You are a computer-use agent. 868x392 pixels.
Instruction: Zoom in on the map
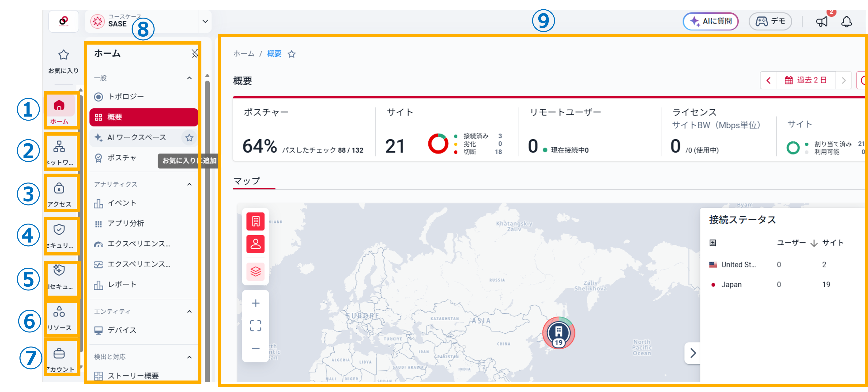[x=255, y=303]
